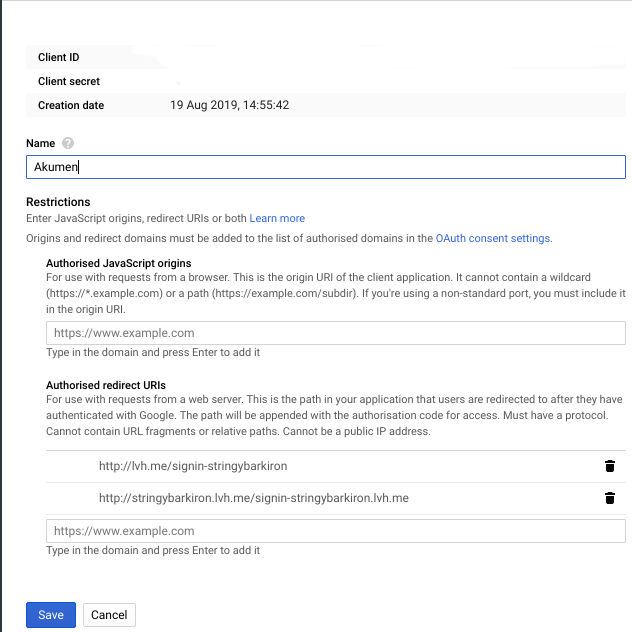Click the Restrictions section heading

58,201
